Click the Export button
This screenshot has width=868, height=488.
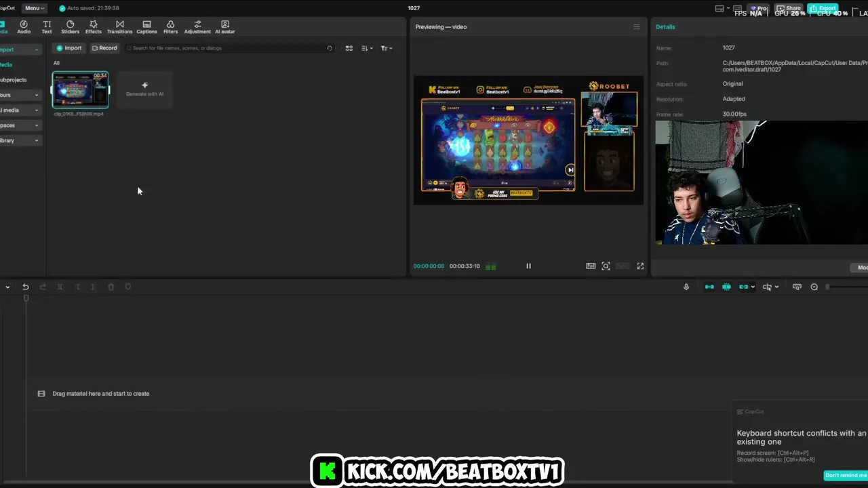pos(823,8)
